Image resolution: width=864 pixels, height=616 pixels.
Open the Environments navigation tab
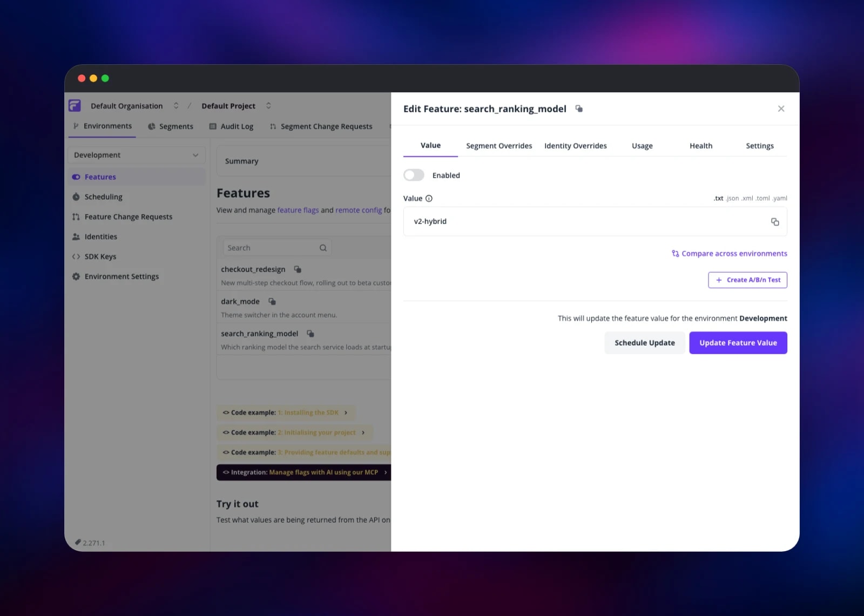103,126
